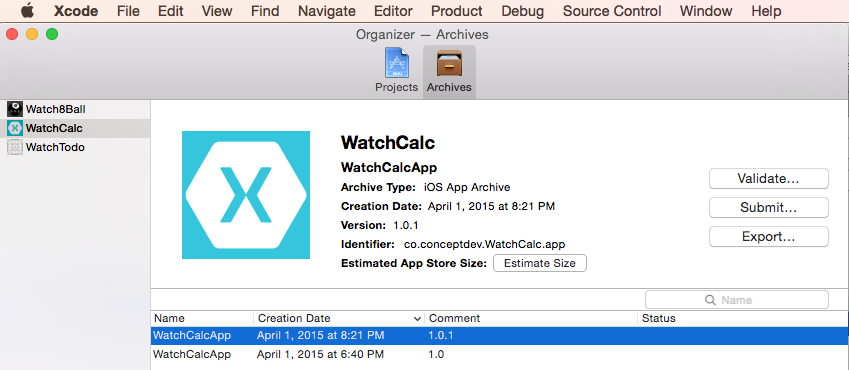The width and height of the screenshot is (849, 370).
Task: Click the large WatchCalc Xamarin app icon
Action: tap(246, 195)
